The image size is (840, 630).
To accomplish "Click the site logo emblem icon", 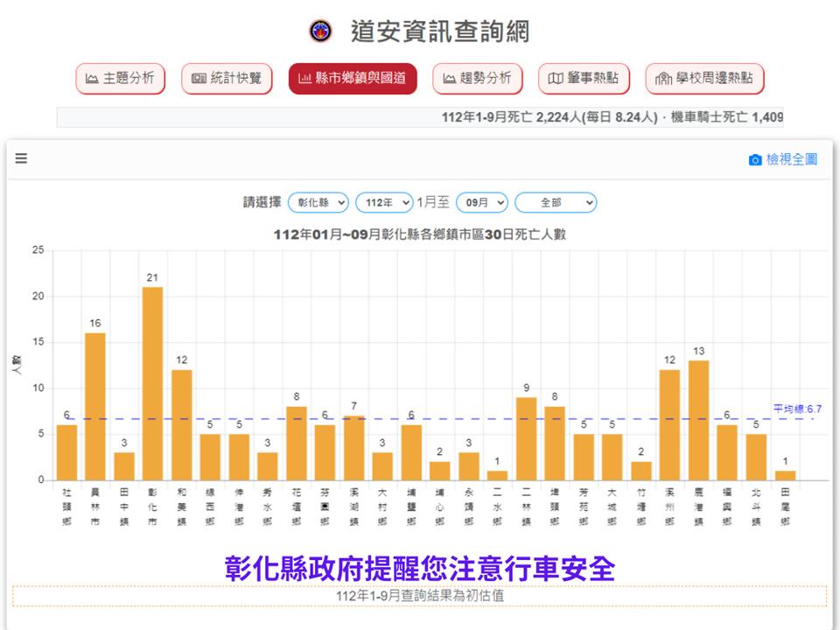I will click(x=321, y=31).
